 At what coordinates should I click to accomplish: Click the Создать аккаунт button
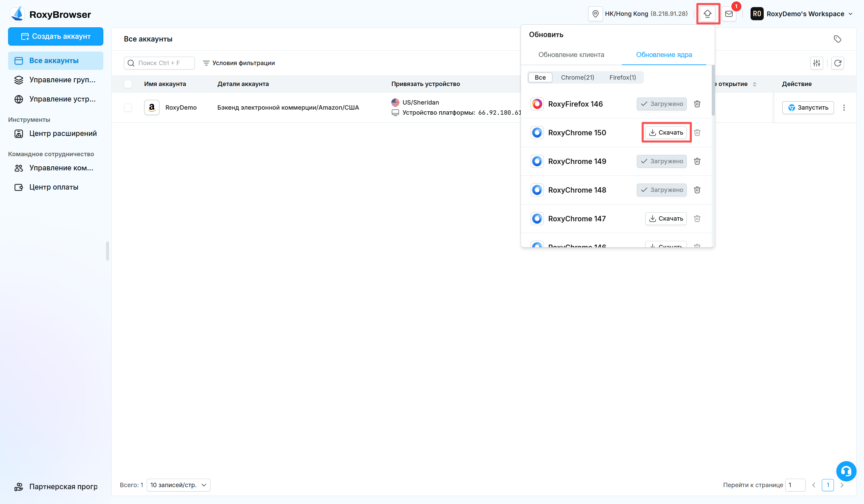coord(56,36)
